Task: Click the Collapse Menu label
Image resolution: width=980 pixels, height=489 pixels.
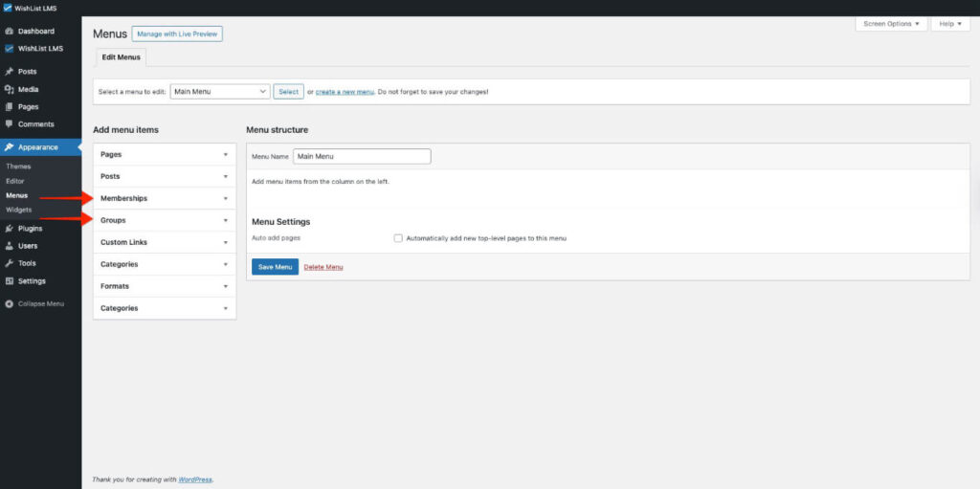Action: pyautogui.click(x=40, y=304)
